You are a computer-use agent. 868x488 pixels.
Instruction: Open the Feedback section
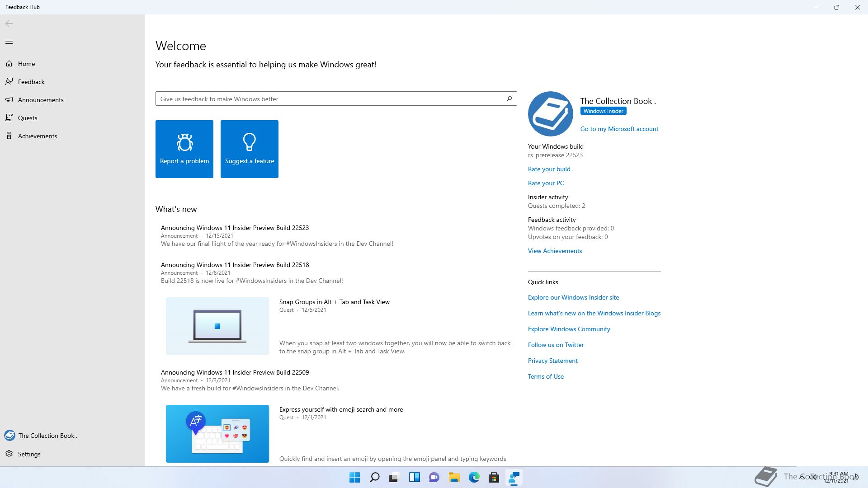72,82
